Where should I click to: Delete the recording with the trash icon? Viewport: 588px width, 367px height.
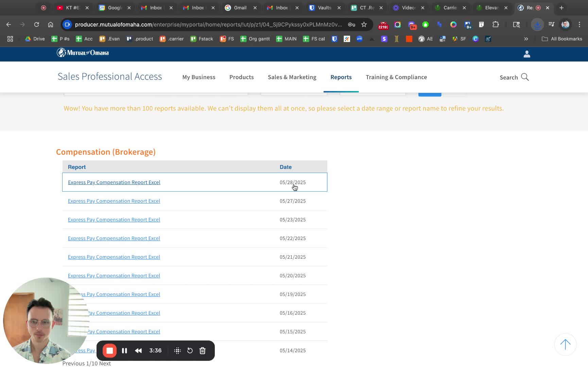pyautogui.click(x=203, y=351)
